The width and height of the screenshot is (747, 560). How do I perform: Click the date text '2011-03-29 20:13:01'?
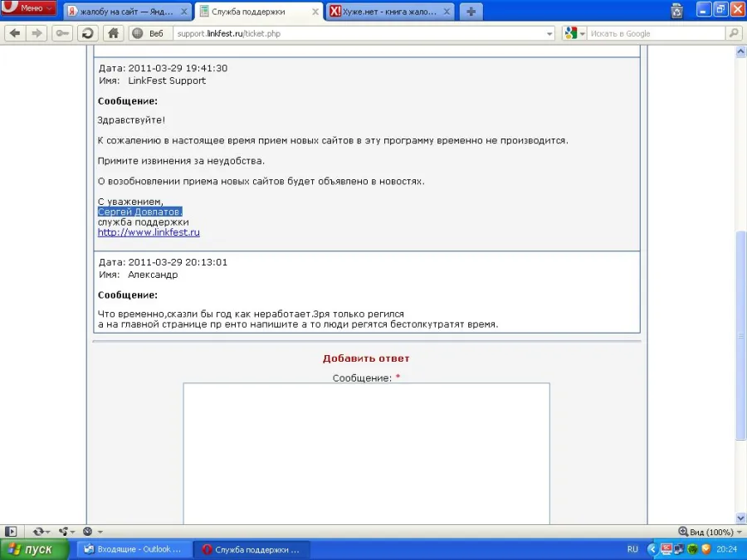point(178,262)
